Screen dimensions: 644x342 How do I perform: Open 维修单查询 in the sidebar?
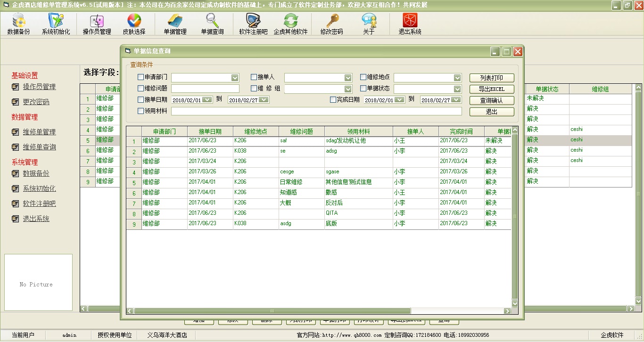39,147
